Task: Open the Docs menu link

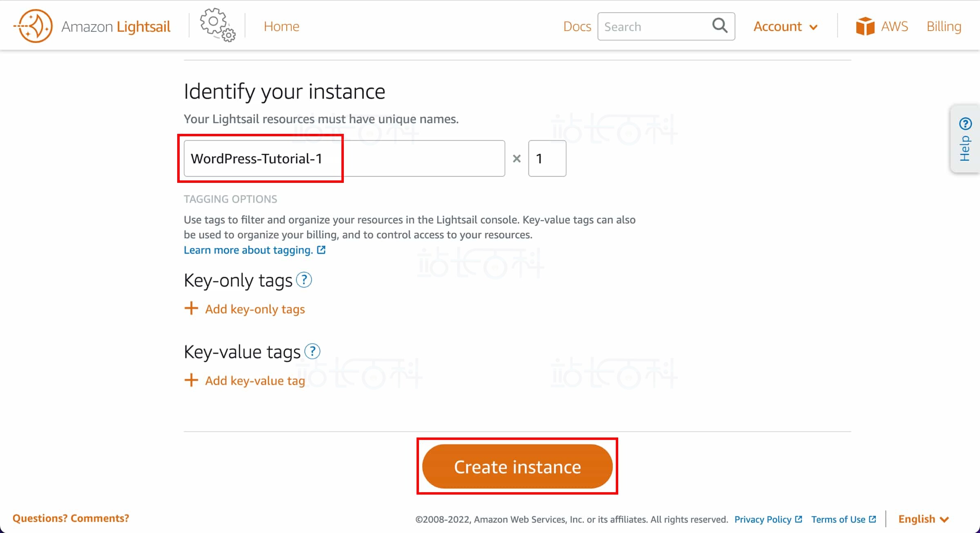Action: tap(577, 27)
